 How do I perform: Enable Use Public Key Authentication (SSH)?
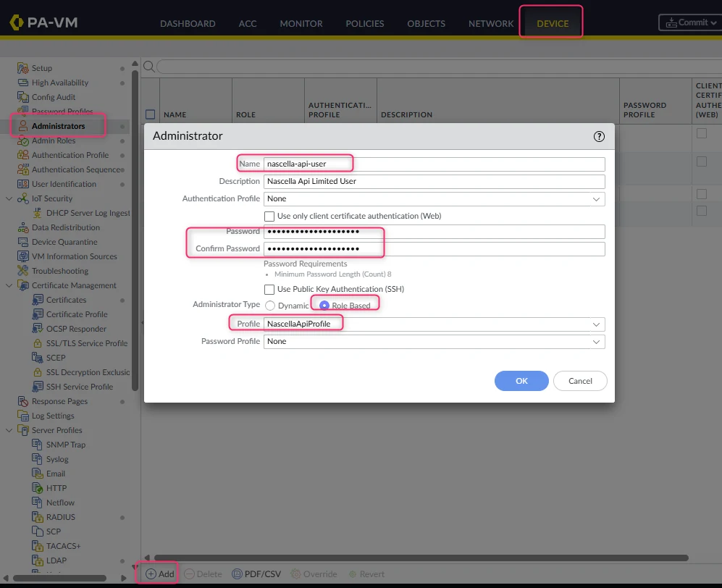point(269,289)
